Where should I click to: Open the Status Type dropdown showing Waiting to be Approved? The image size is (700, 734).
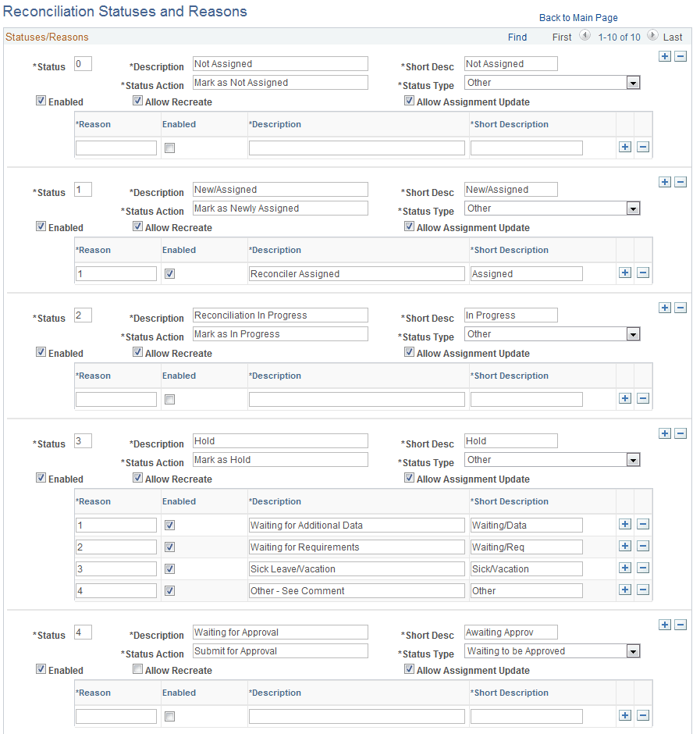(x=633, y=650)
